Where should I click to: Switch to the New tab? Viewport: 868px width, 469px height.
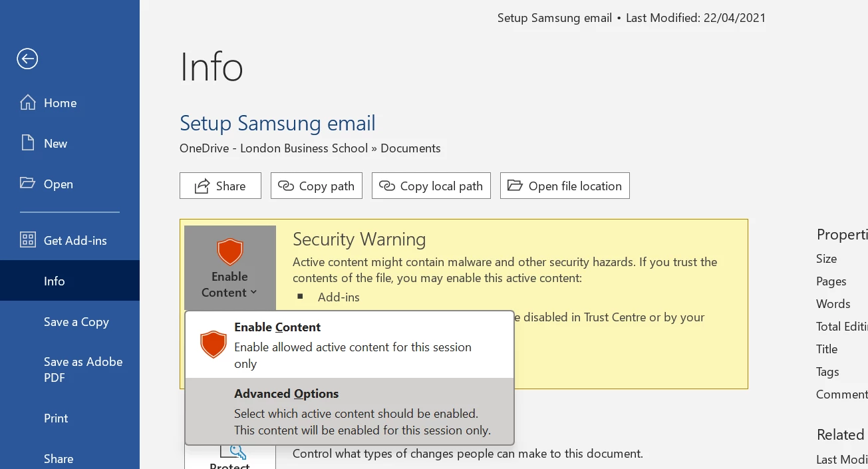pyautogui.click(x=70, y=143)
